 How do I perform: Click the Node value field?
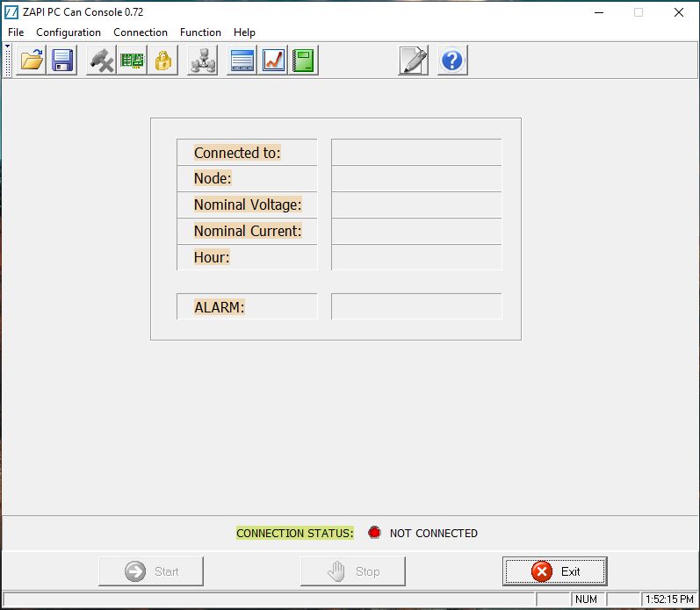pyautogui.click(x=416, y=178)
